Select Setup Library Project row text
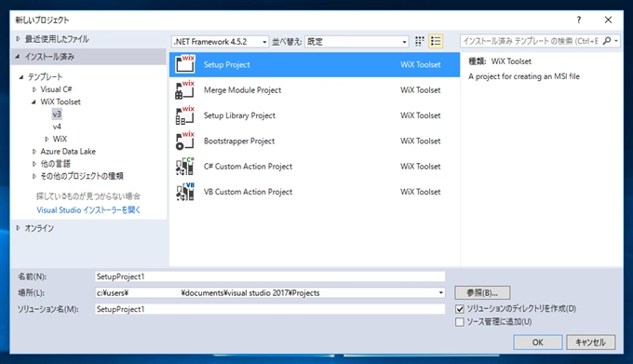 click(239, 115)
